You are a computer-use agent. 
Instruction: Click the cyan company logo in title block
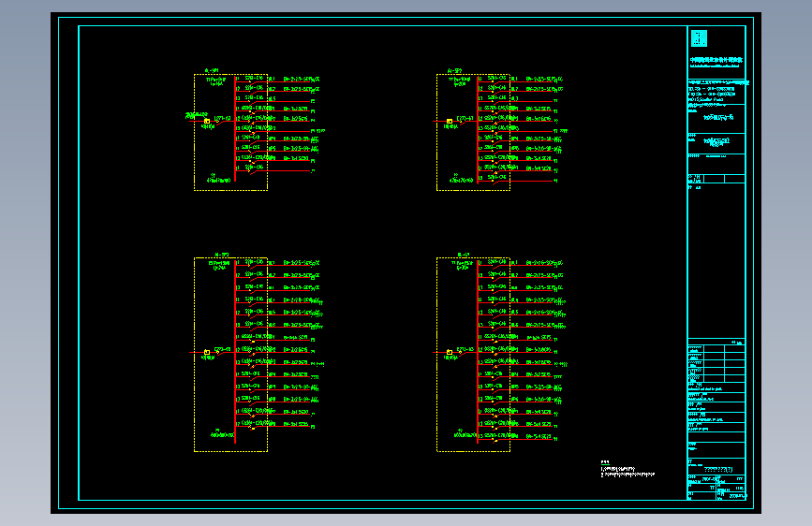point(699,38)
